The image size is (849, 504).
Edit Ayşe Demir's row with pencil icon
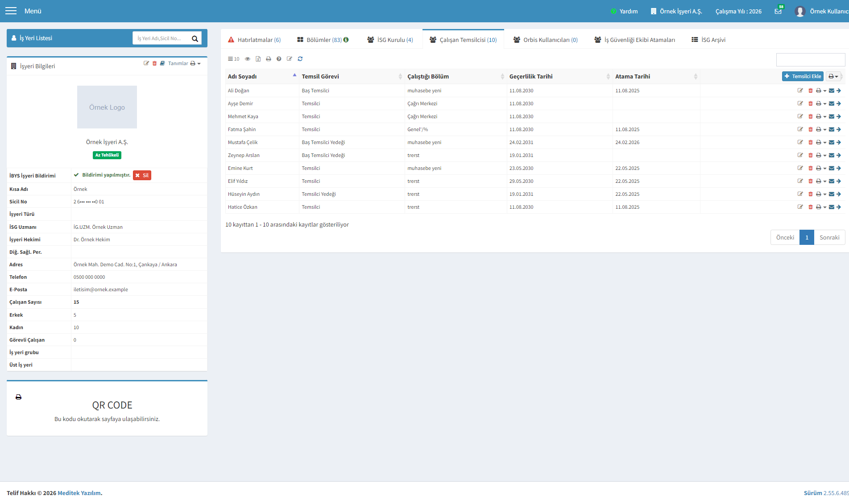coord(800,103)
